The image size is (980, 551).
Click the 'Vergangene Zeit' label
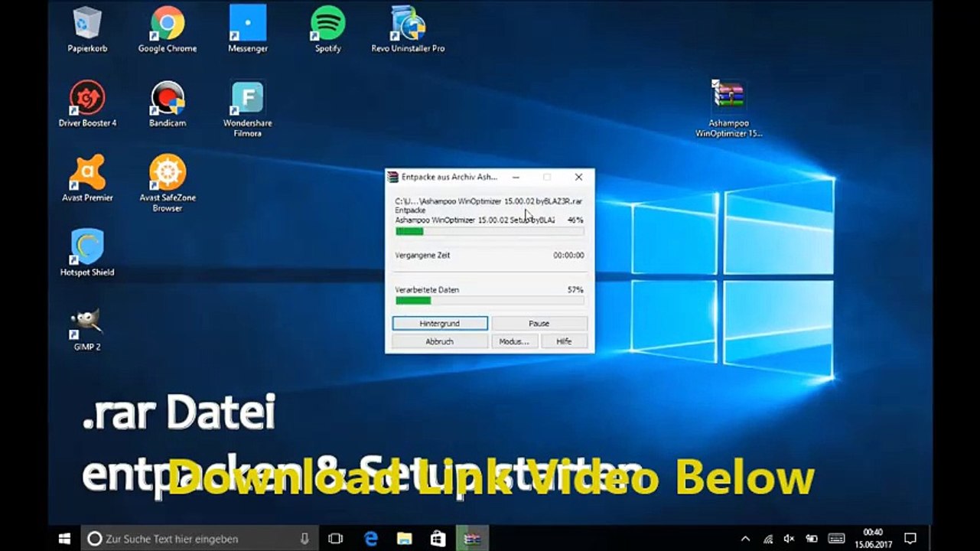(x=422, y=255)
